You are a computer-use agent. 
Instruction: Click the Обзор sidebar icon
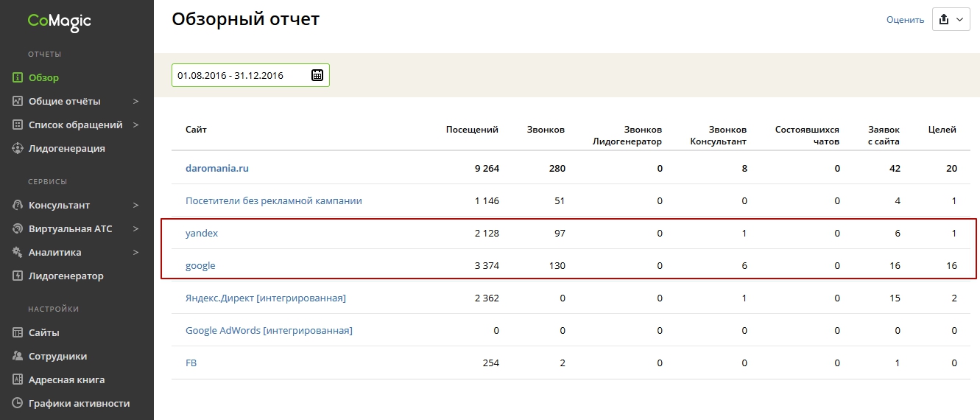18,77
